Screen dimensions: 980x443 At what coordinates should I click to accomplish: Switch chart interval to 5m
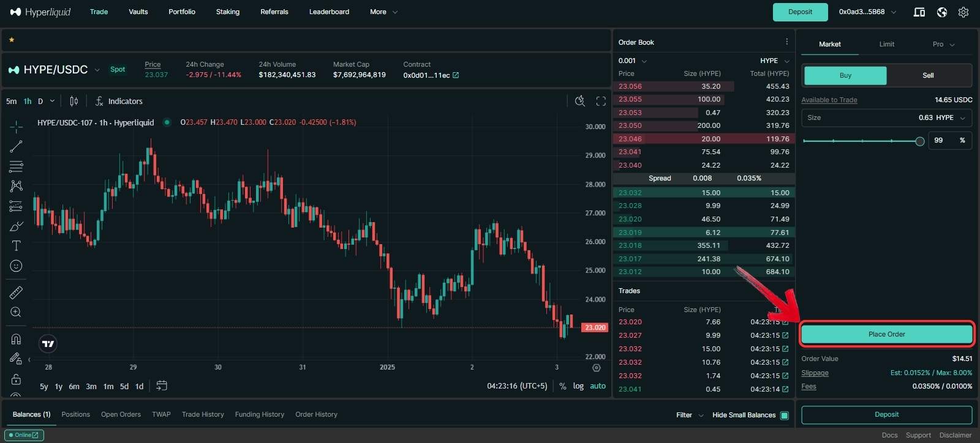(12, 101)
